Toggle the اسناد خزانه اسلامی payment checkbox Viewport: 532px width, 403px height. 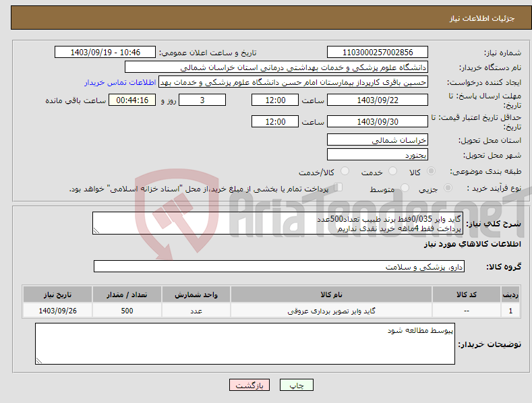coord(338,187)
